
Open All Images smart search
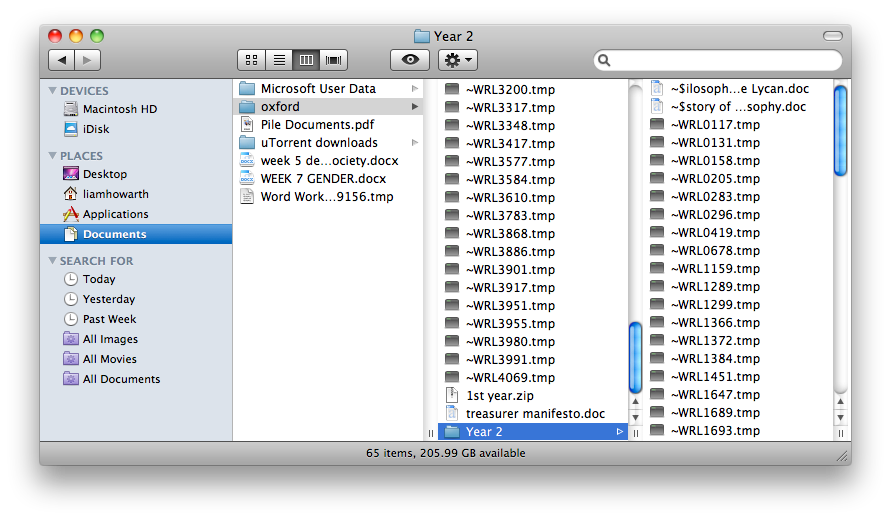[x=136, y=339]
